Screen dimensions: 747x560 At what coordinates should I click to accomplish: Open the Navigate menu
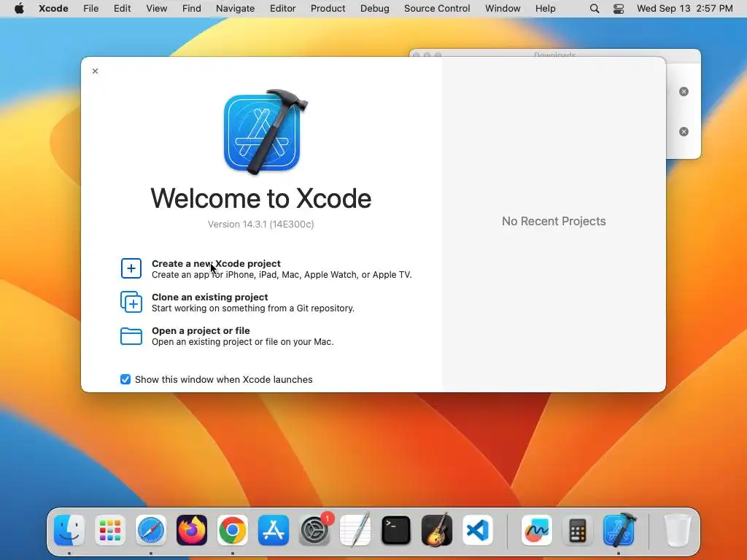(x=235, y=9)
